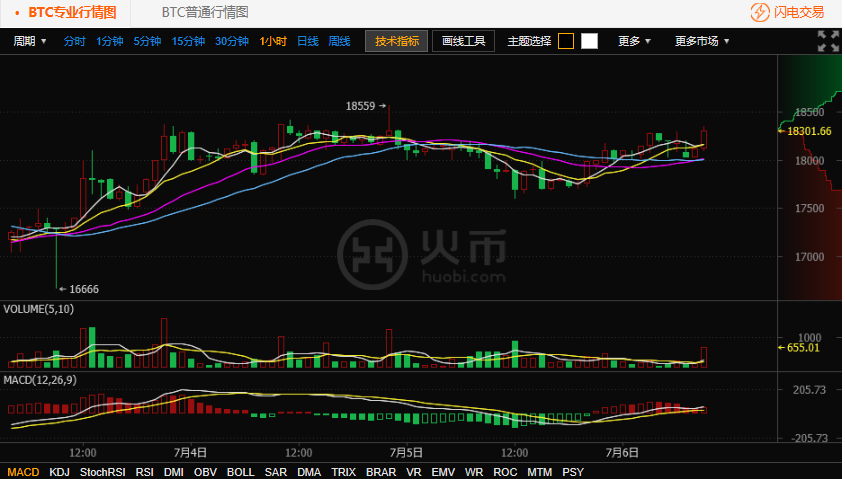Toggle the 技术指标 indicators button
845x479 pixels.
coord(397,41)
